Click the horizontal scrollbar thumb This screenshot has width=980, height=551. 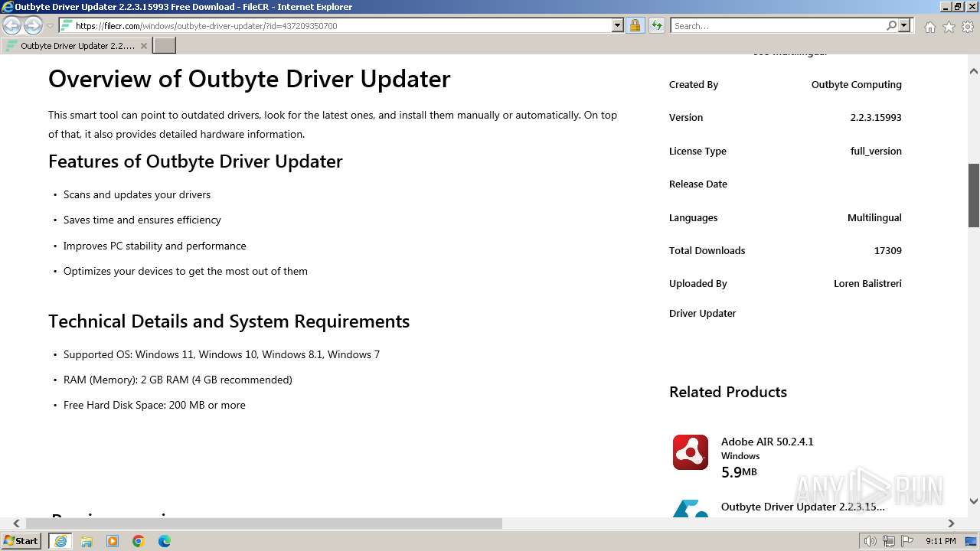[x=264, y=523]
